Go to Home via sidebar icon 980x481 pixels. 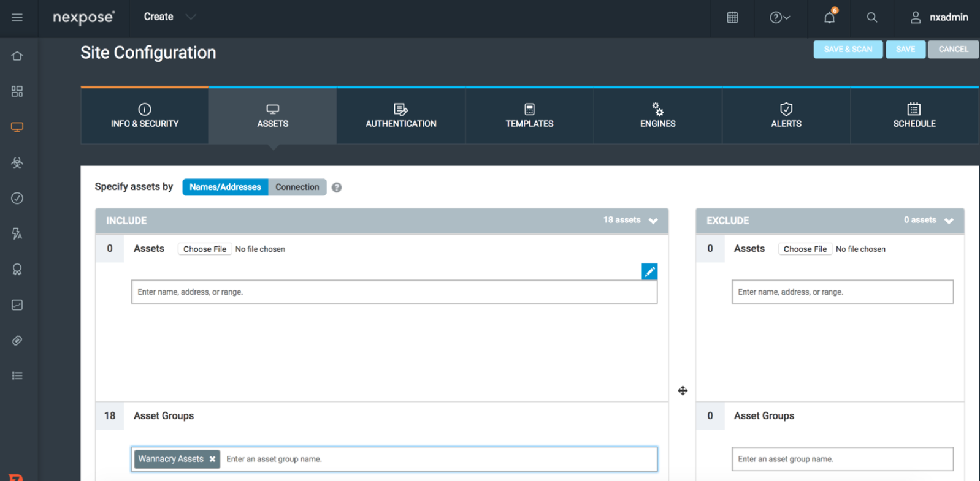click(17, 56)
